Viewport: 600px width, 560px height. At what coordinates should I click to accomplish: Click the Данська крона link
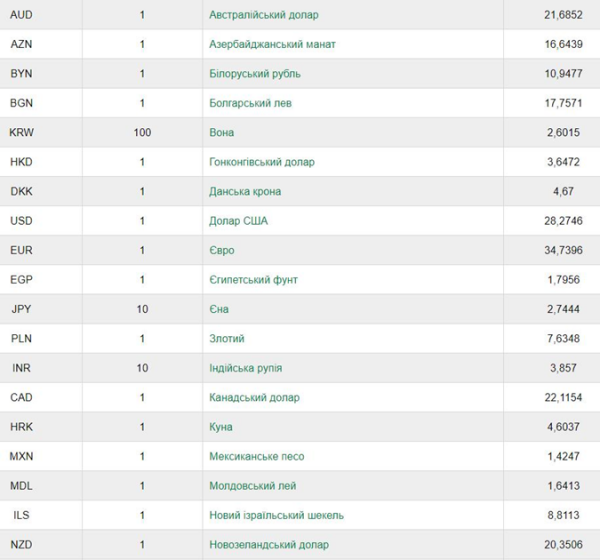[x=245, y=191]
